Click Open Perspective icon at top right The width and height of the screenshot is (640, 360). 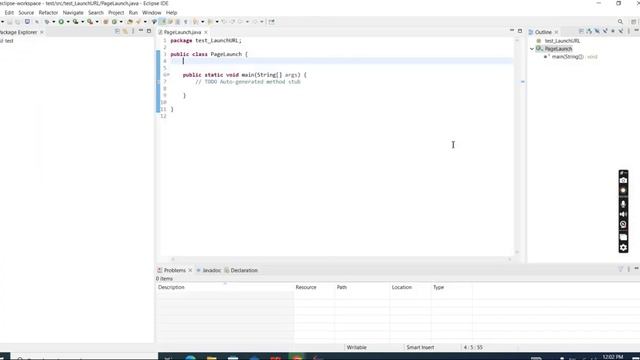tap(633, 22)
